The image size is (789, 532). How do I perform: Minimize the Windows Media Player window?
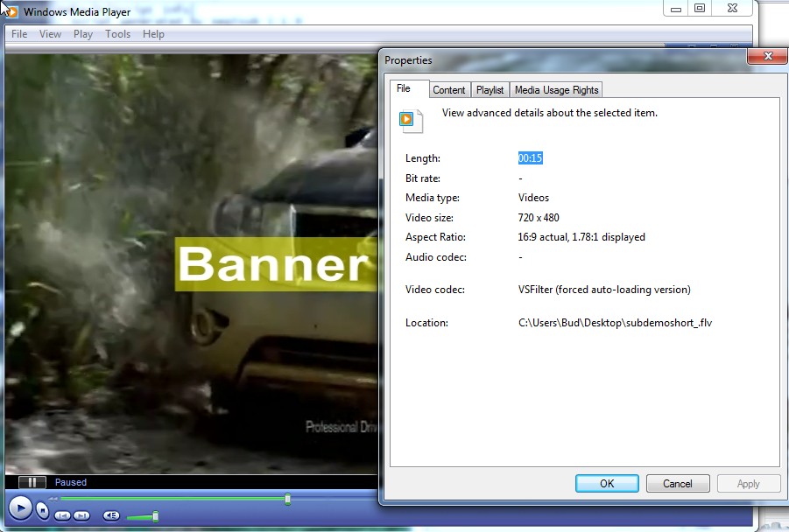pyautogui.click(x=676, y=9)
